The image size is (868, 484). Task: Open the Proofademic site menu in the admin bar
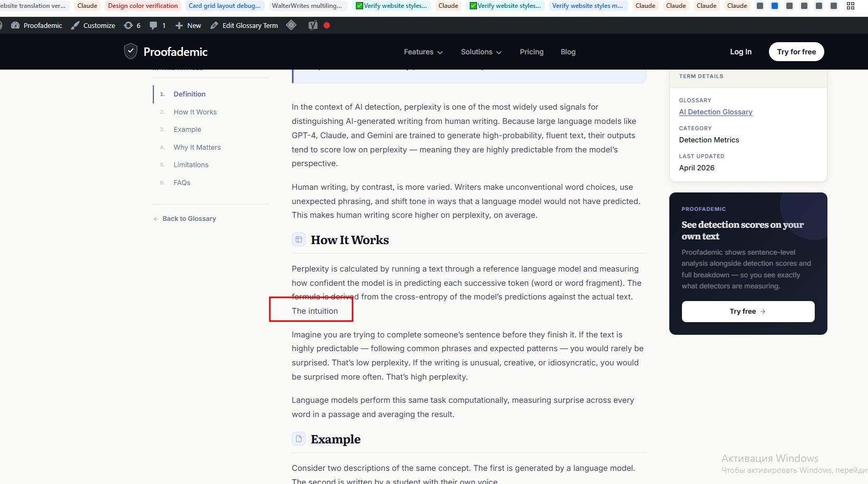36,25
